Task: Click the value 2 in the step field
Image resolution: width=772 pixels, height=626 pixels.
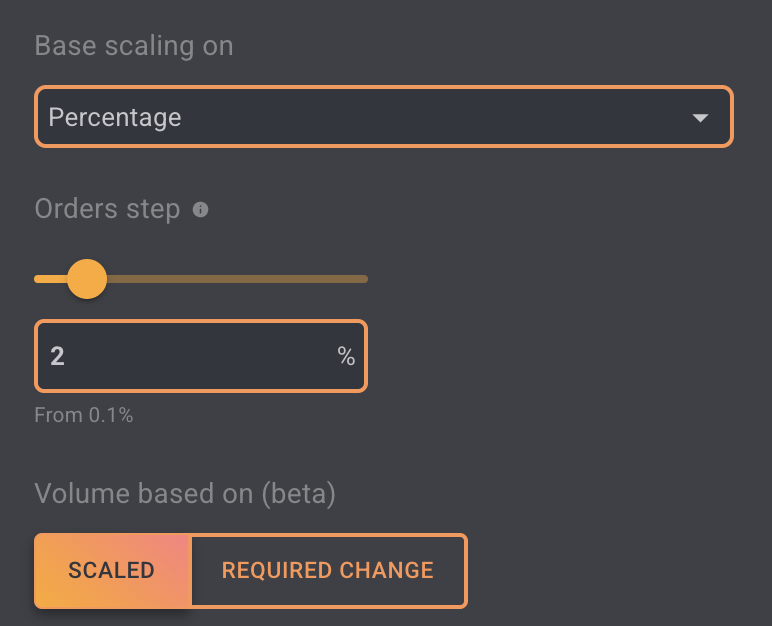Action: coord(57,356)
